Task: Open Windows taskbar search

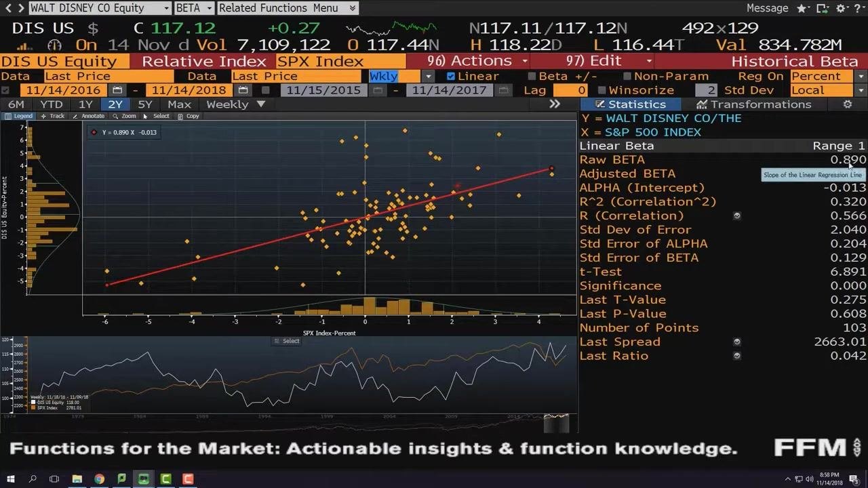Action: click(x=32, y=479)
